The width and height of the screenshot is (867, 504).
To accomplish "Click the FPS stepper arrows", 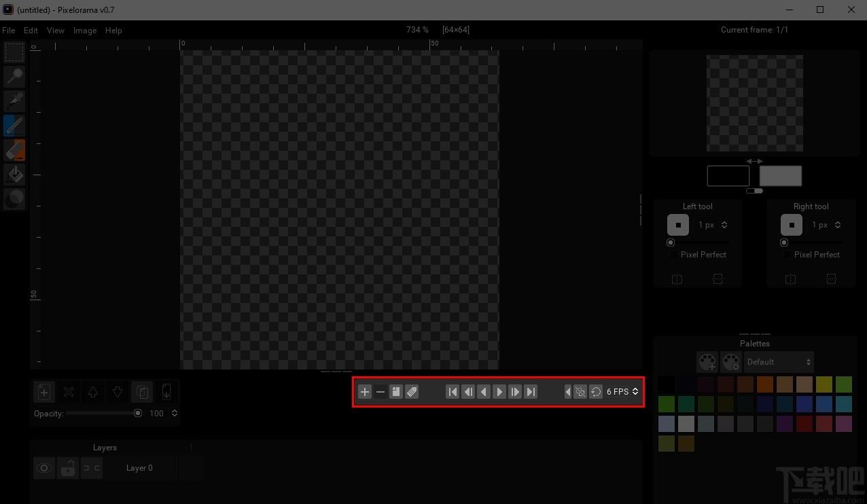I will (x=635, y=392).
